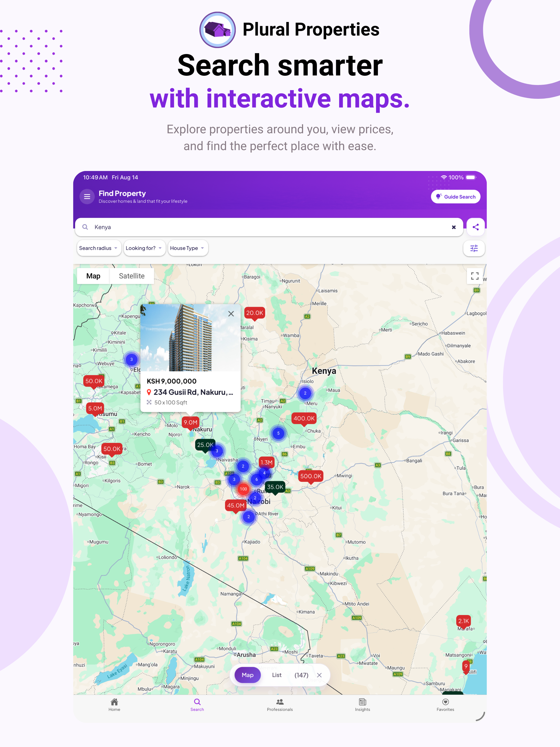Select the dark 35.0K price marker
The height and width of the screenshot is (747, 560).
coord(275,488)
